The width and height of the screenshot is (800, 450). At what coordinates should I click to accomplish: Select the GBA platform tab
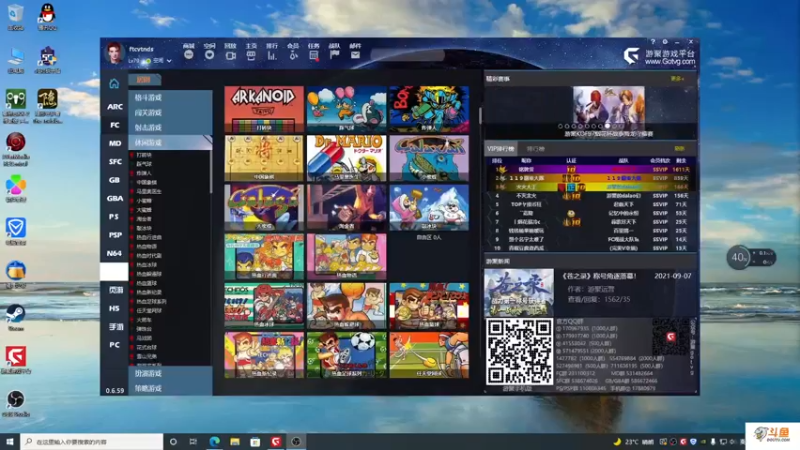click(114, 198)
